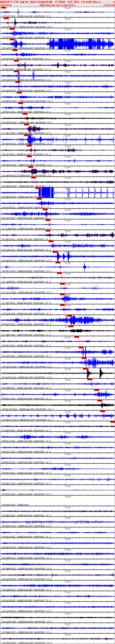Select the UW OSD EHZ station label
The width and height of the screenshot is (115, 644).
point(26,16)
